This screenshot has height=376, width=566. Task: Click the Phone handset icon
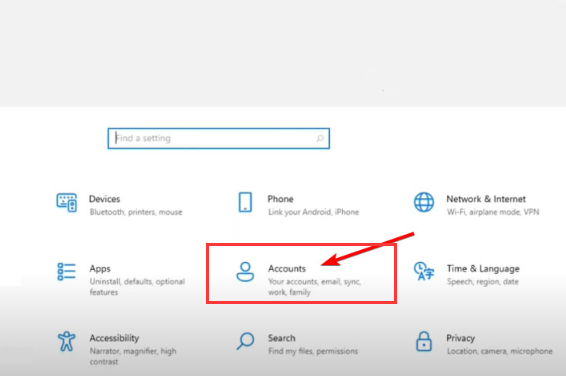pos(245,202)
